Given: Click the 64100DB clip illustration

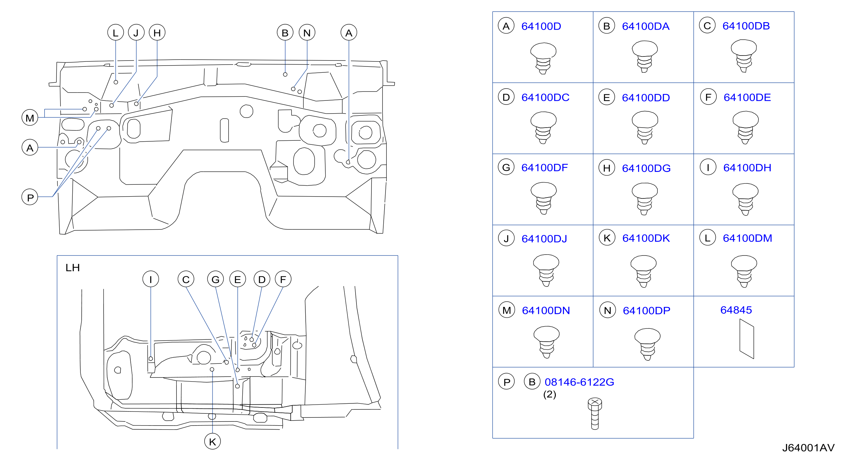Looking at the screenshot, I should coord(744,56).
